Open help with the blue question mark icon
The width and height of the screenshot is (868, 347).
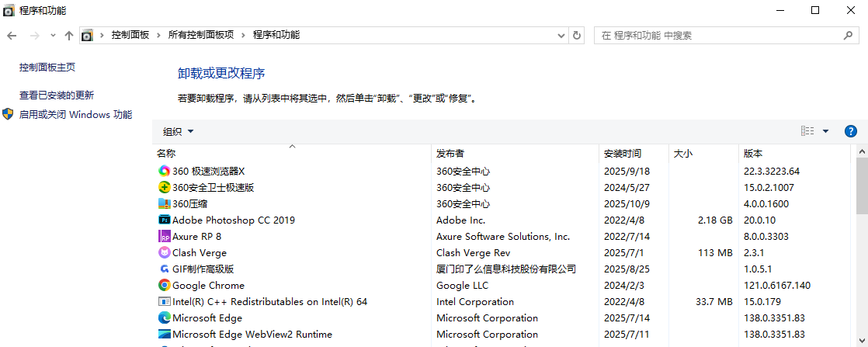tap(850, 131)
